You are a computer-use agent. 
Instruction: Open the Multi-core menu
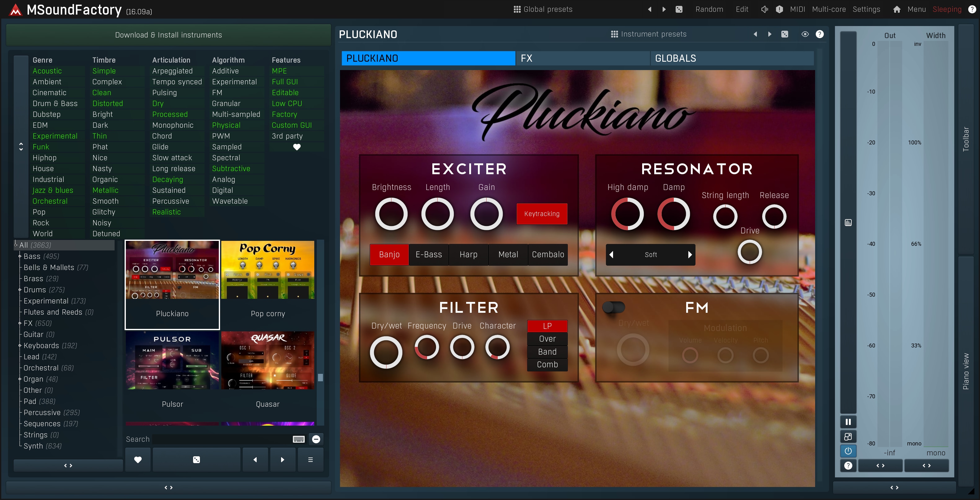click(x=829, y=9)
